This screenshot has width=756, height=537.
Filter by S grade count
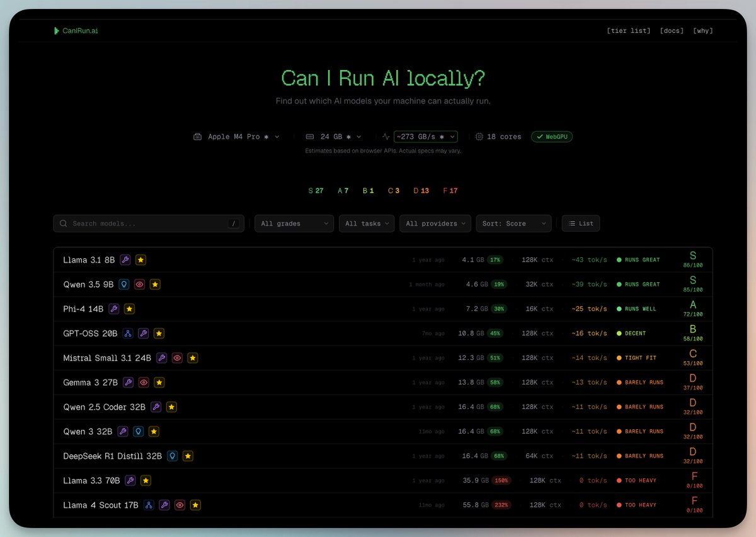tap(316, 191)
